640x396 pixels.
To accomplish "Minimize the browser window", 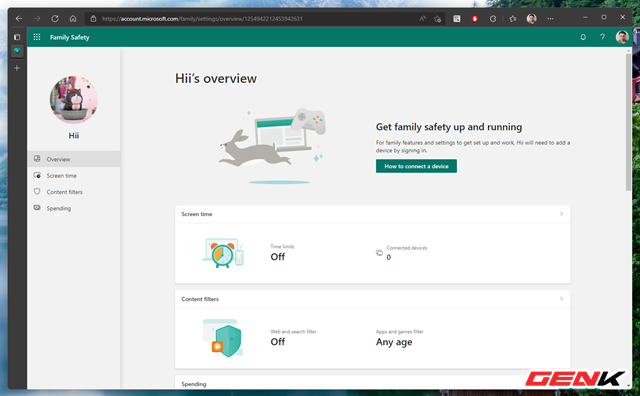I will pos(584,18).
